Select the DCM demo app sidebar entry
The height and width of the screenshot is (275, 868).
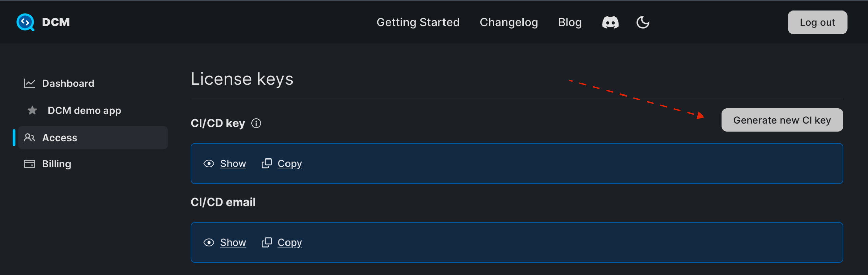point(84,110)
